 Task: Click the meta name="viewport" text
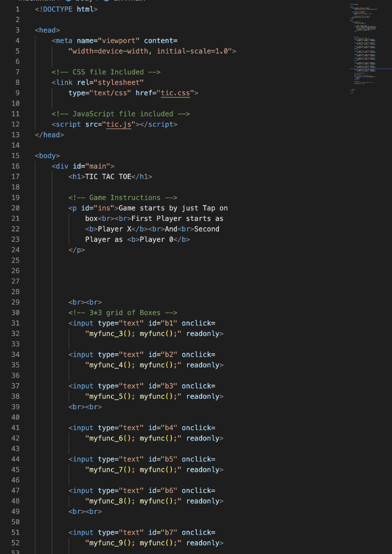(x=96, y=41)
